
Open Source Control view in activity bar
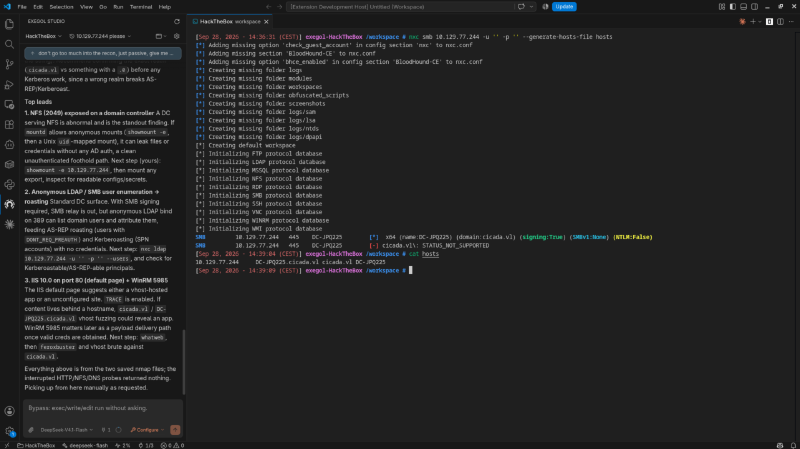9,64
